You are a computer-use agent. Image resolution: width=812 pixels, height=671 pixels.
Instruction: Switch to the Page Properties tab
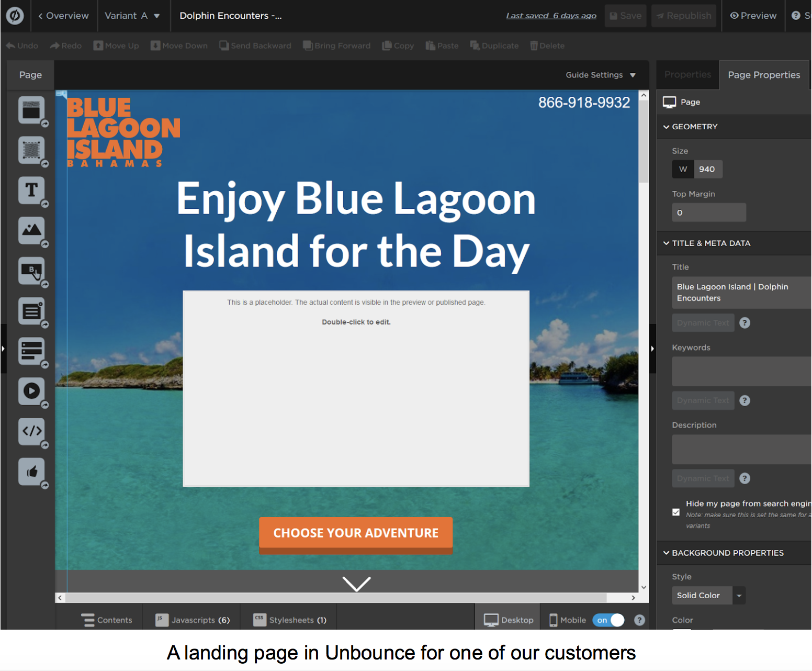tap(764, 75)
